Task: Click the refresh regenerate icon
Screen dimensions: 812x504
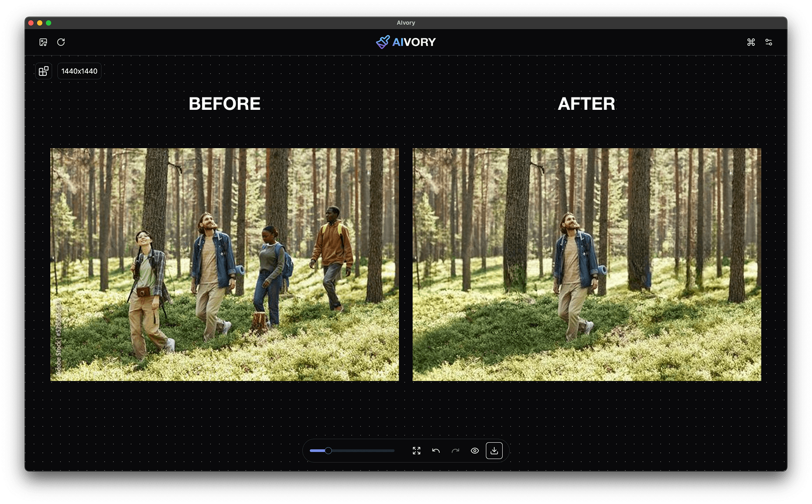Action: coord(61,42)
